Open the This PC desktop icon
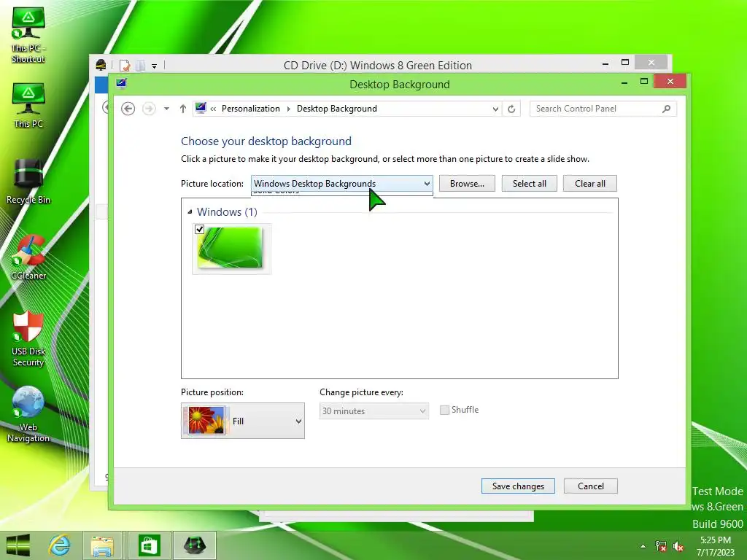Viewport: 747px width, 560px height. click(28, 106)
